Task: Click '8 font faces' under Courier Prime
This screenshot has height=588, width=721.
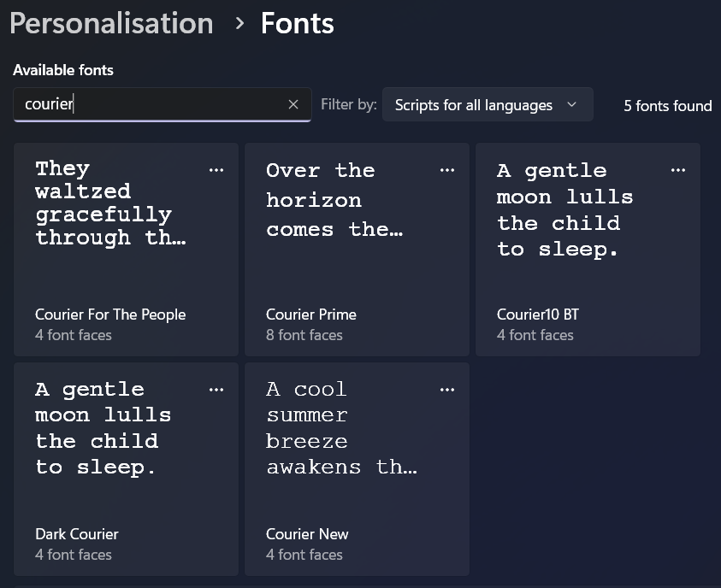Action: pyautogui.click(x=304, y=335)
